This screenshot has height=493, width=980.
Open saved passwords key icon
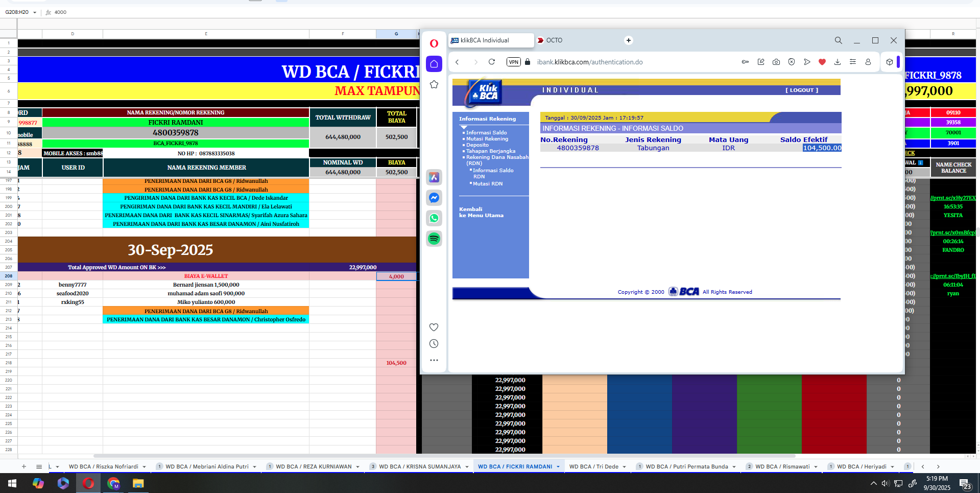tap(746, 62)
